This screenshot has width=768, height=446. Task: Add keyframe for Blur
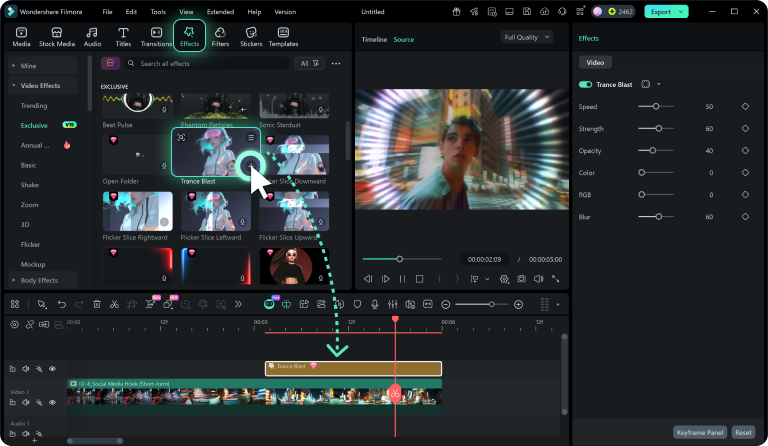pos(745,216)
